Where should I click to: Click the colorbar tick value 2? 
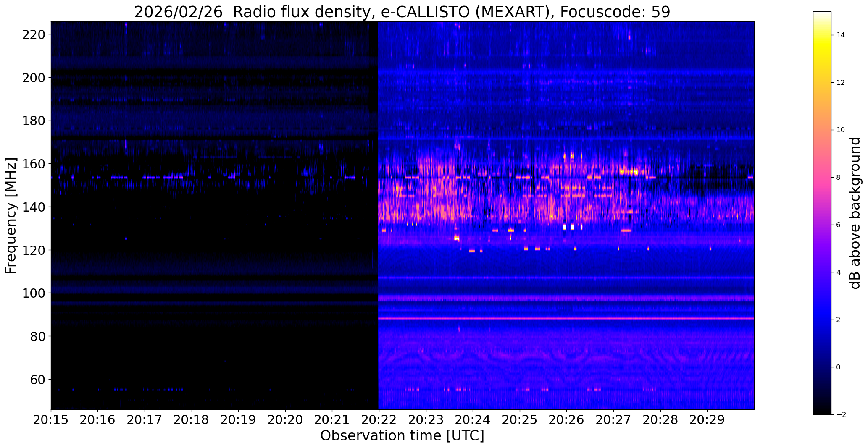839,320
